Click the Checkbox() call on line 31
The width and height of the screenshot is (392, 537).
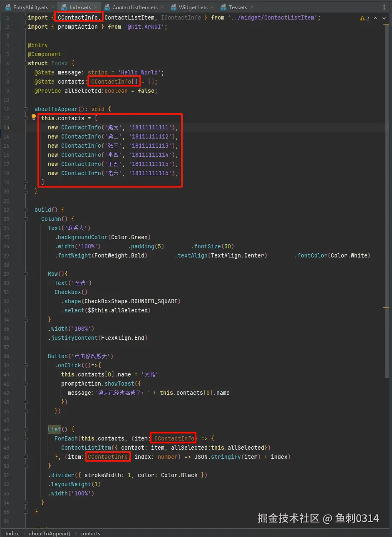[71, 292]
